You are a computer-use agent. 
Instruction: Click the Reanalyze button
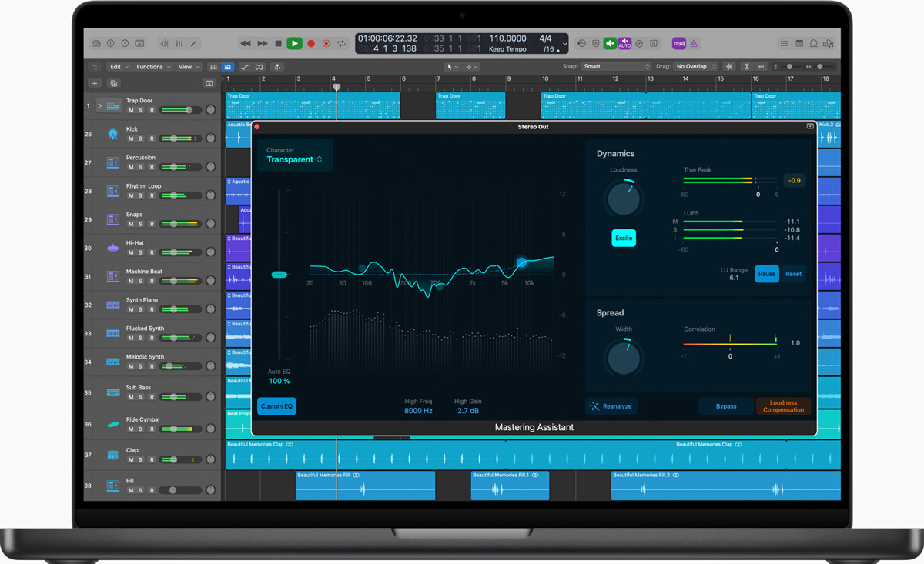tap(611, 406)
